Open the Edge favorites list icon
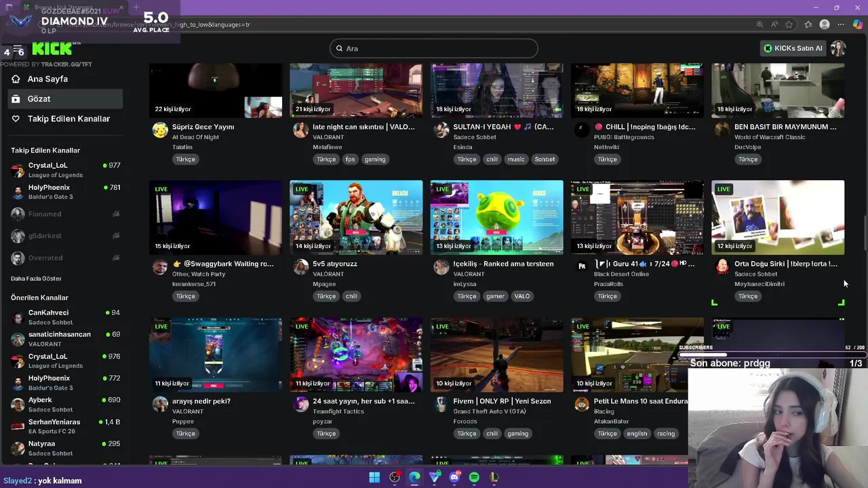 click(x=808, y=24)
